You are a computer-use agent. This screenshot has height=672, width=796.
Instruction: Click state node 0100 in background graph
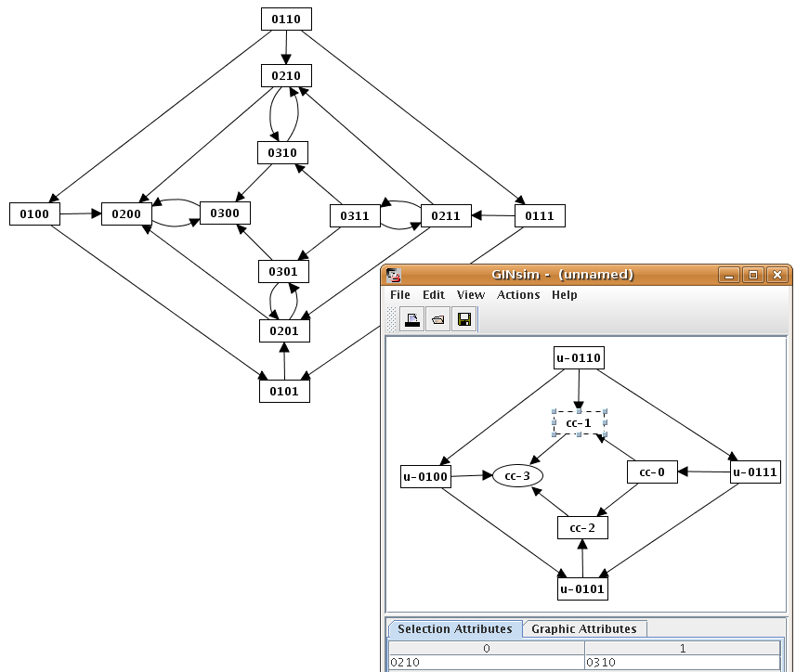[35, 214]
